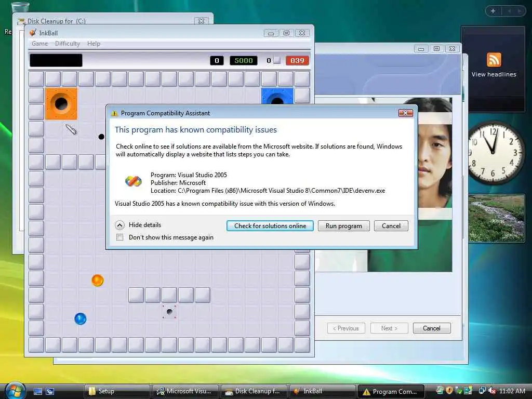The image size is (532, 399).
Task: Click the Visual Studio 2005 program icon
Action: tap(134, 181)
